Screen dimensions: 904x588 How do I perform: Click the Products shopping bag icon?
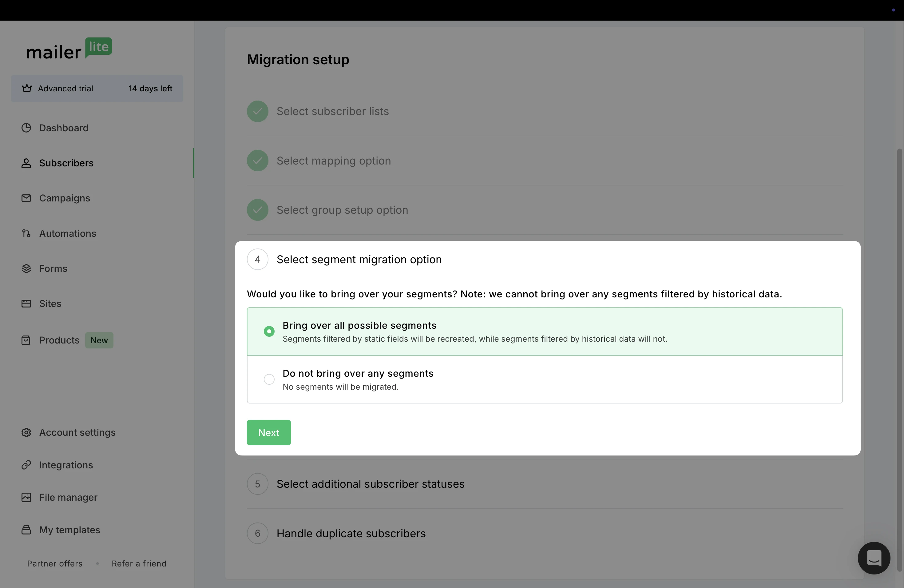26,340
